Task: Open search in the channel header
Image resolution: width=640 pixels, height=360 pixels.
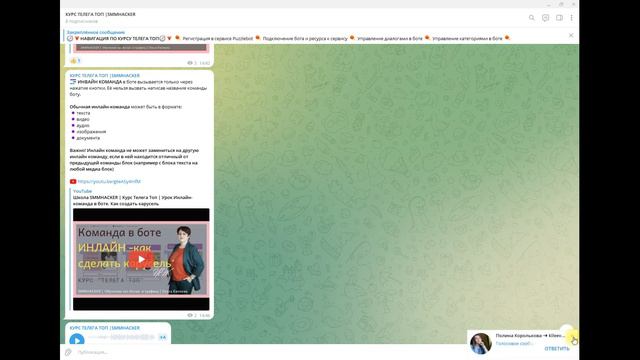Action: (x=531, y=18)
